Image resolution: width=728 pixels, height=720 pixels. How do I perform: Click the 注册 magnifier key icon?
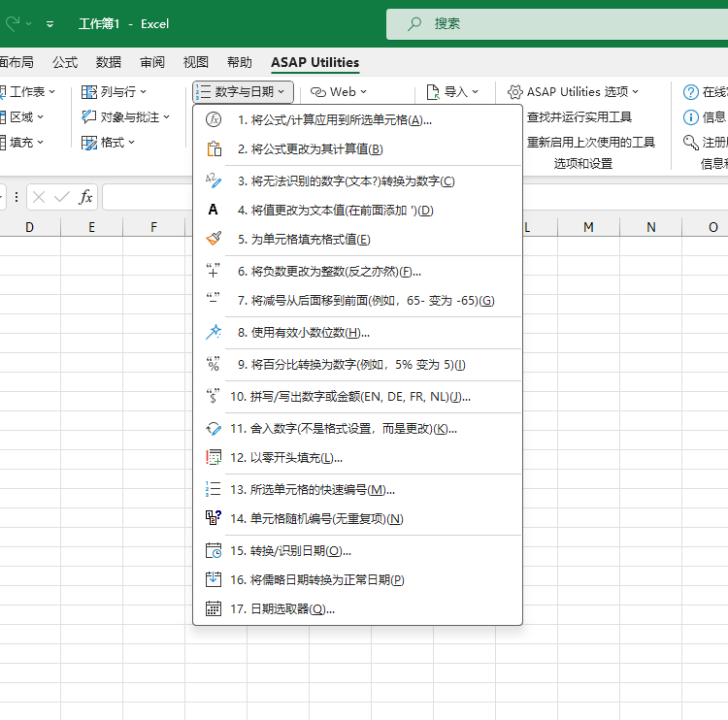(x=691, y=142)
